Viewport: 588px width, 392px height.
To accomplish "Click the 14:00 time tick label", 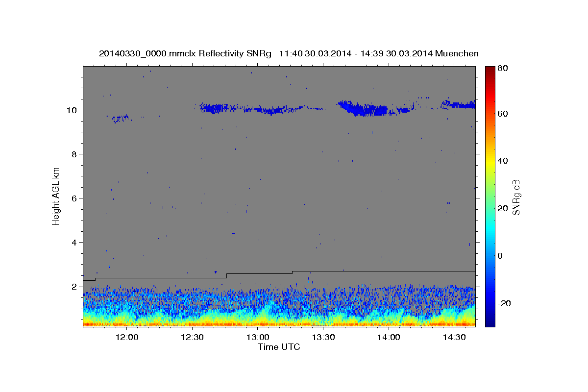I will 389,337.
